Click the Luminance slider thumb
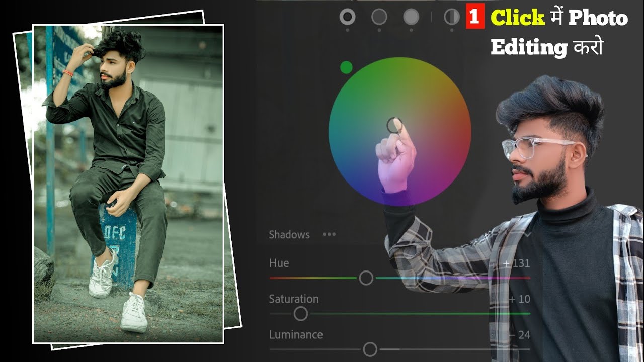644x362 pixels. pos(370,349)
